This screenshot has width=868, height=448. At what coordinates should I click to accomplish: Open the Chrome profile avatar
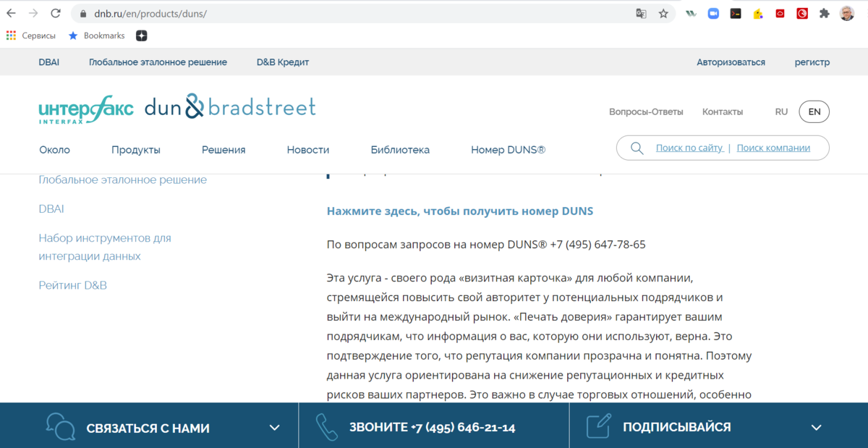click(847, 14)
